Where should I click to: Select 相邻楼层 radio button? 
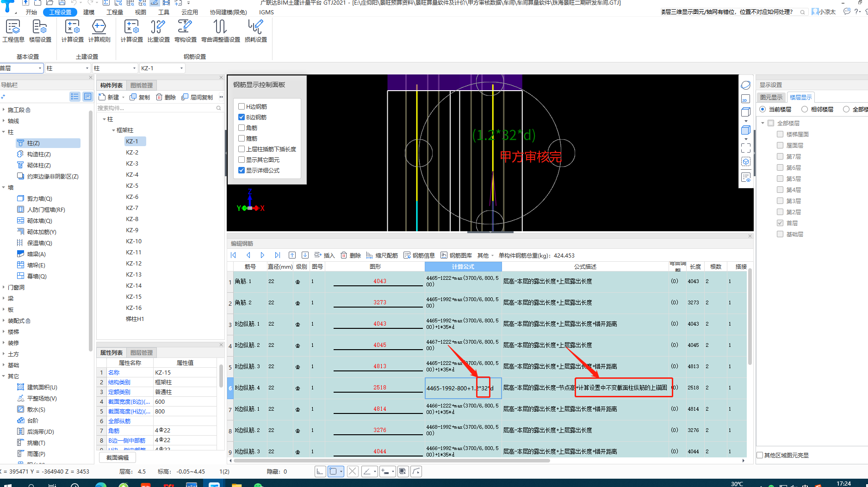tap(805, 109)
